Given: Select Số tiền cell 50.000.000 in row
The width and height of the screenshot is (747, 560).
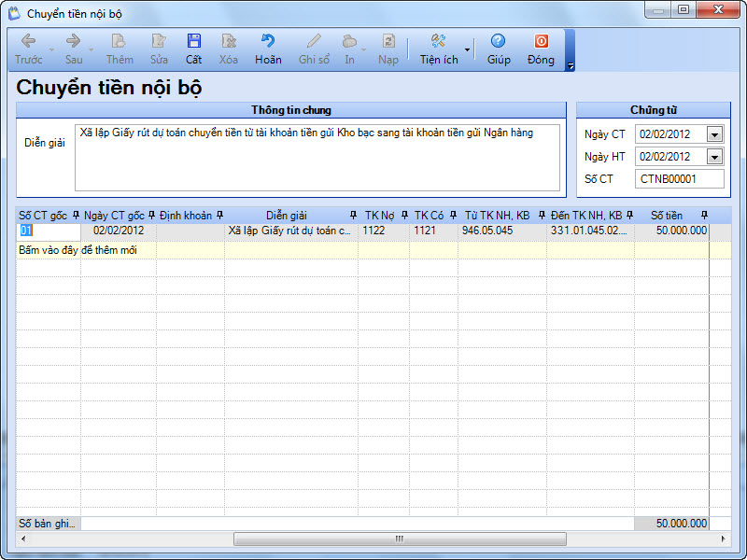Looking at the screenshot, I should click(671, 231).
